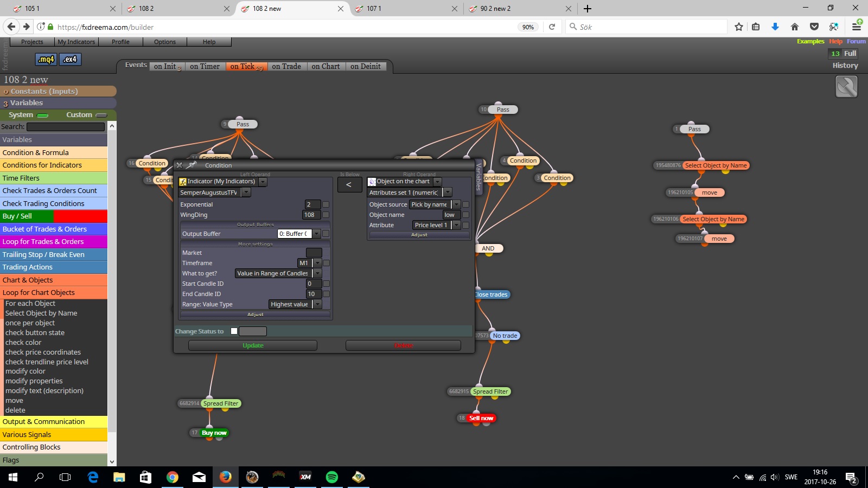Open Spotify from the taskbar

click(x=331, y=477)
